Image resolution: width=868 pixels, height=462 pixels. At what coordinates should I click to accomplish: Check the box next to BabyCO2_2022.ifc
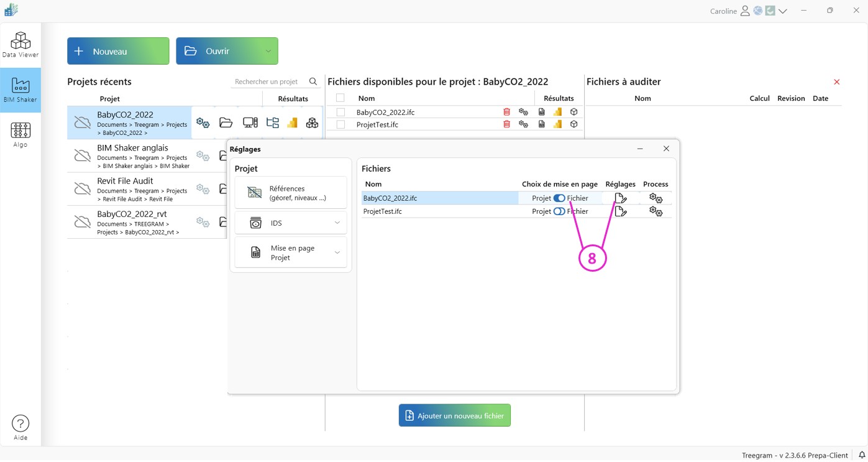pos(340,113)
